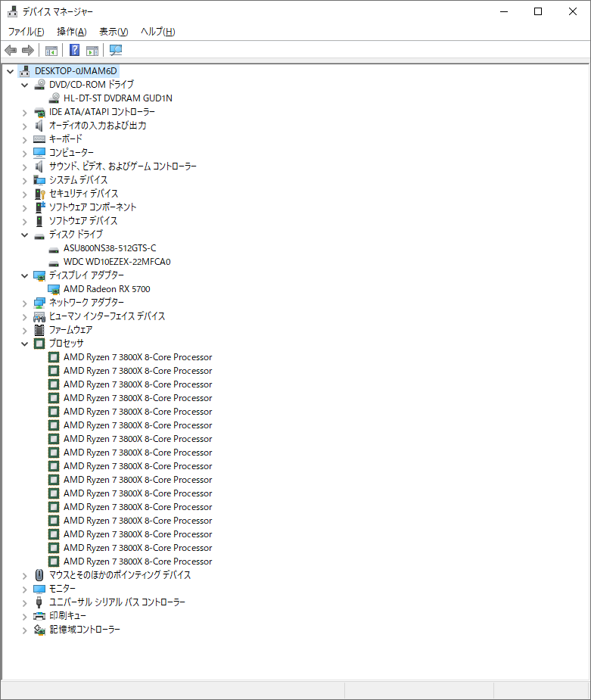The image size is (591, 700).
Task: Select the キーボード category label
Action: [x=66, y=138]
